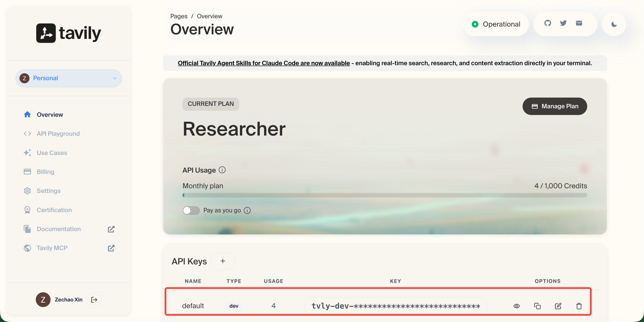Image resolution: width=644 pixels, height=322 pixels.
Task: Click the Manage Plan button
Action: pyautogui.click(x=555, y=106)
